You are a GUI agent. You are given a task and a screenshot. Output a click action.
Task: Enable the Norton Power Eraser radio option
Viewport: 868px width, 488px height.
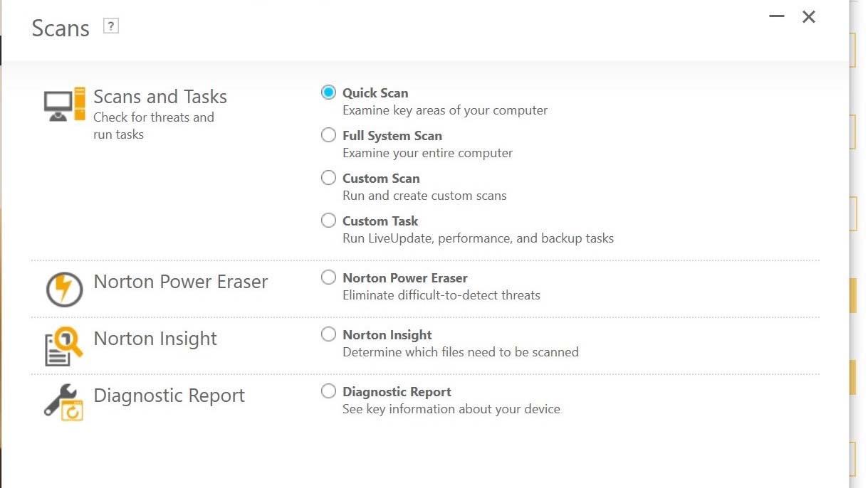tap(328, 277)
